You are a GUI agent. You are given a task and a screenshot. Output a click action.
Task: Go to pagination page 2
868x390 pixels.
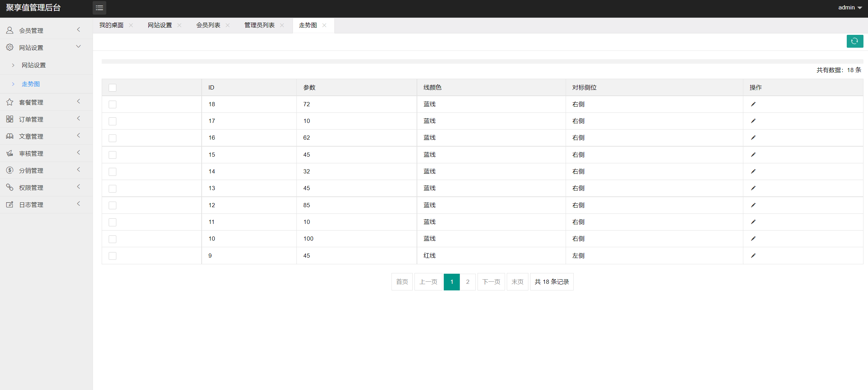467,282
